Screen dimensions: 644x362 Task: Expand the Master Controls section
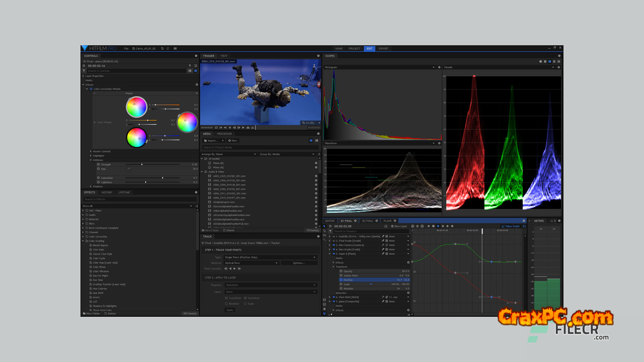point(91,151)
